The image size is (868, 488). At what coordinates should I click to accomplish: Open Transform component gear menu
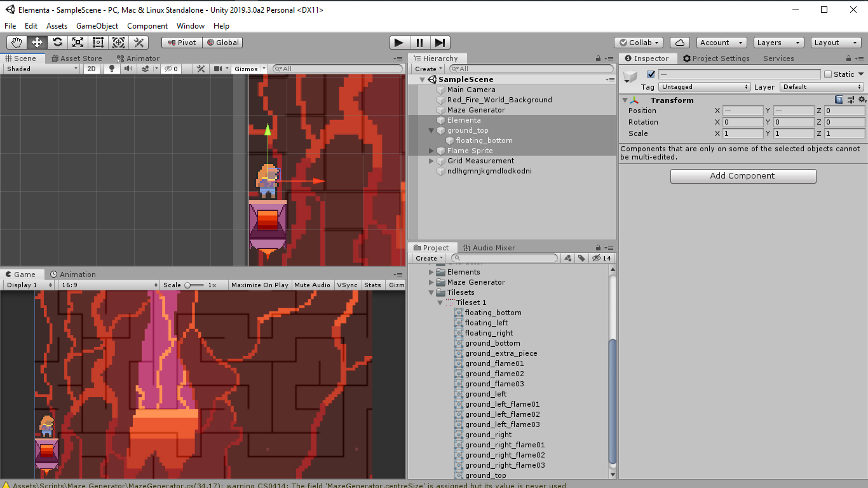(862, 100)
